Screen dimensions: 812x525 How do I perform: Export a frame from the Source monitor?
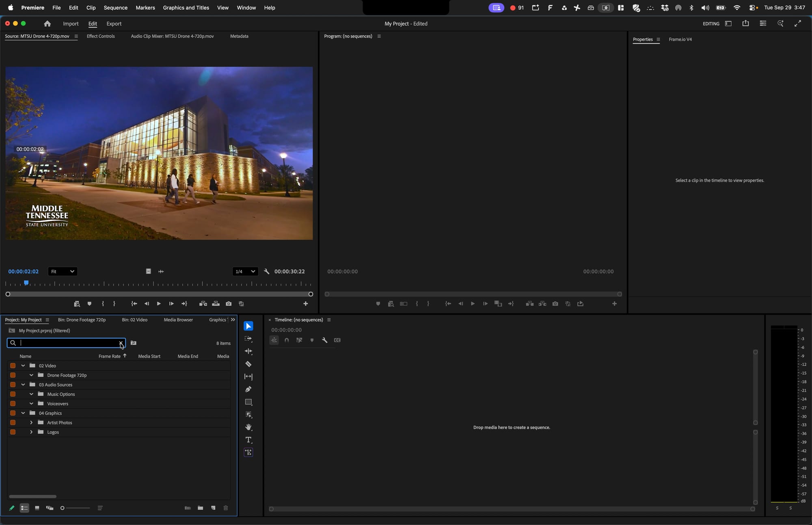click(x=229, y=304)
